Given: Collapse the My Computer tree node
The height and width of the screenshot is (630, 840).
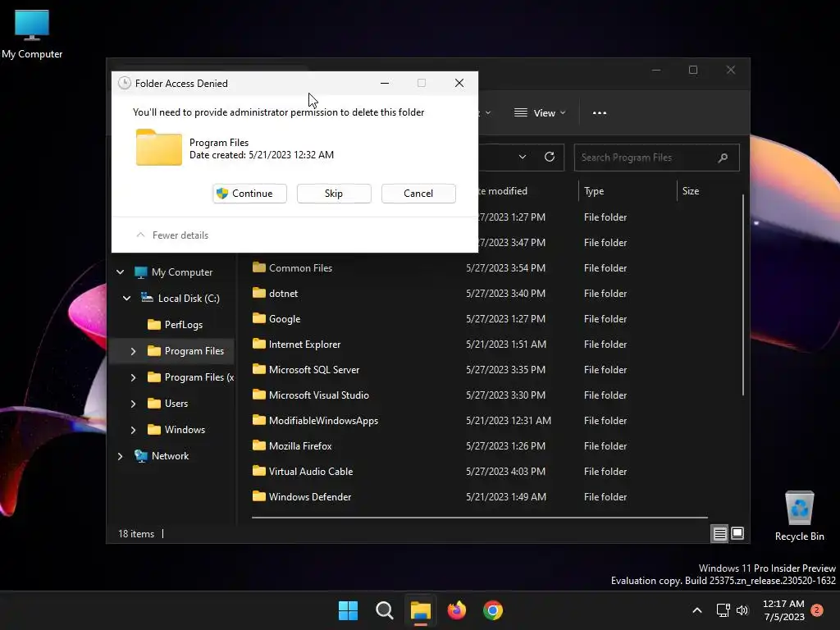Looking at the screenshot, I should (x=121, y=272).
